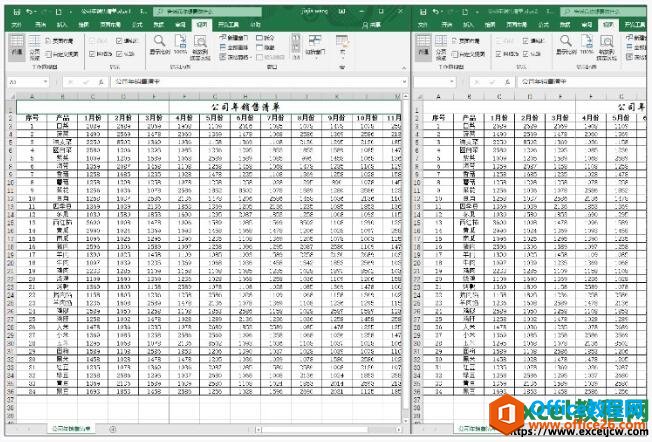
Task: Click 10月份 header cell in left sheet
Action: click(367, 118)
